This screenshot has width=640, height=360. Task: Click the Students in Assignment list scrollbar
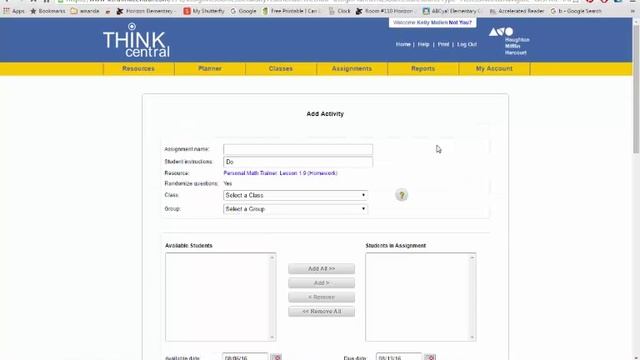[x=472, y=297]
